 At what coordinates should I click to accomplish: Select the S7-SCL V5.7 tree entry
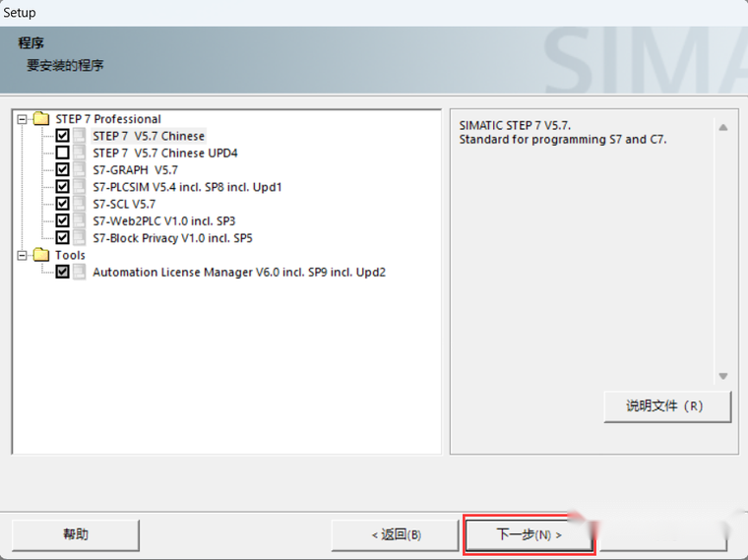[124, 204]
